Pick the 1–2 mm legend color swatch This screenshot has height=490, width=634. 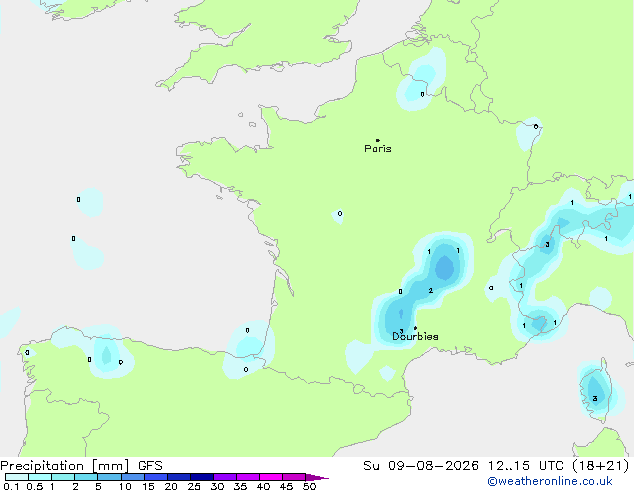point(63,477)
